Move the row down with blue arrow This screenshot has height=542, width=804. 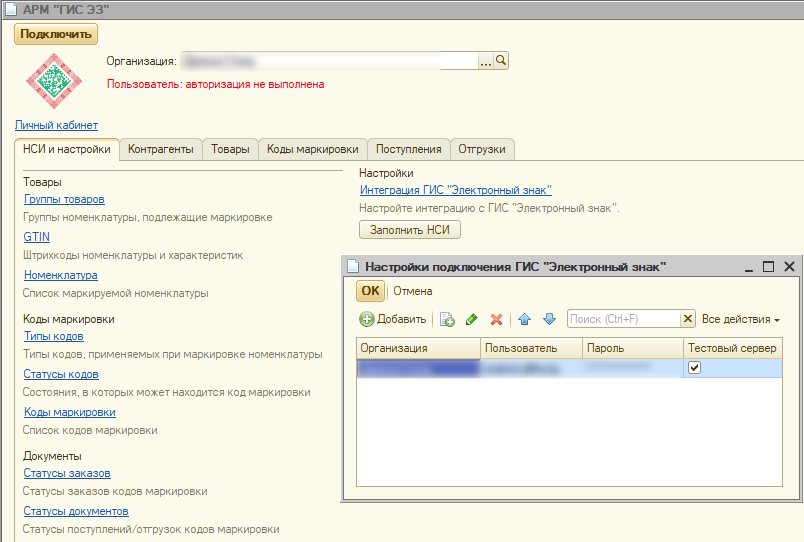(549, 319)
